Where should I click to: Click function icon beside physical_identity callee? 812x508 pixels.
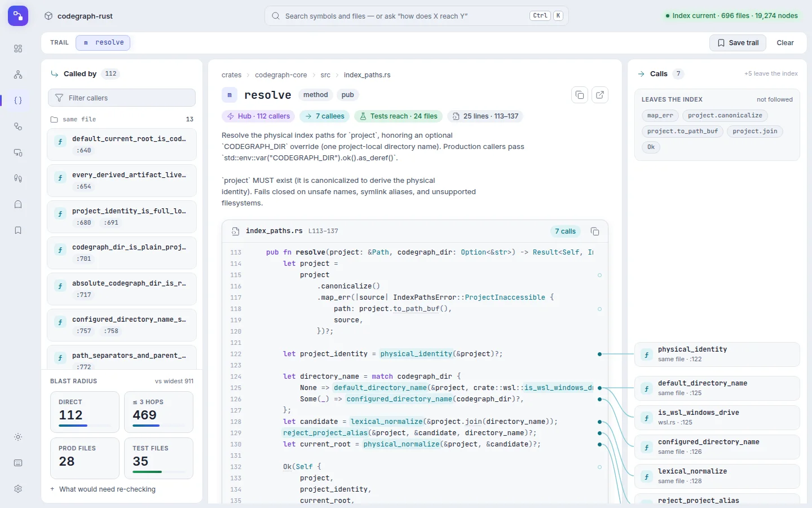tap(647, 355)
